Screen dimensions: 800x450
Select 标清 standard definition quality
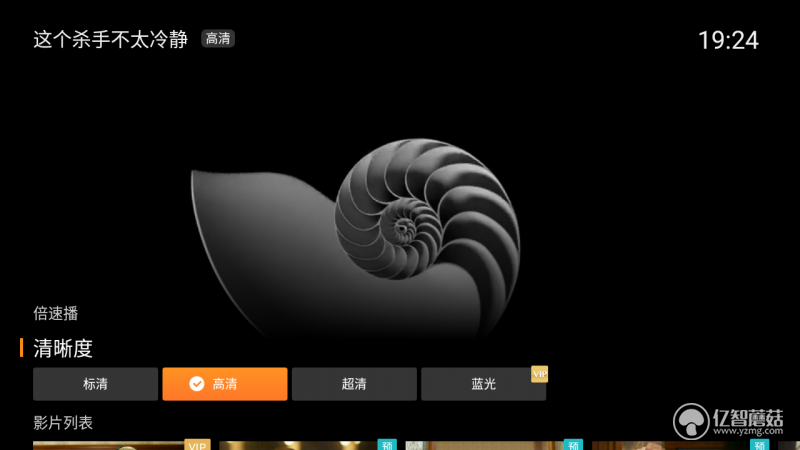click(95, 384)
